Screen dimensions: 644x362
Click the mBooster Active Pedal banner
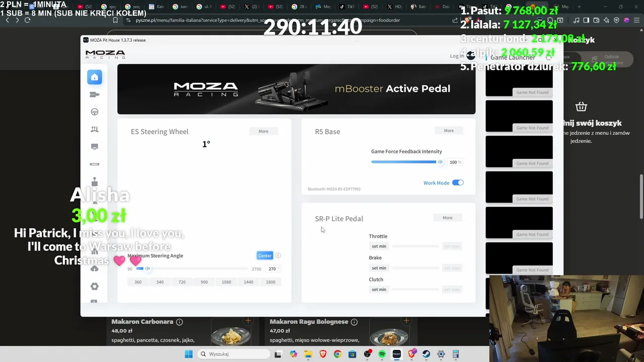(296, 89)
